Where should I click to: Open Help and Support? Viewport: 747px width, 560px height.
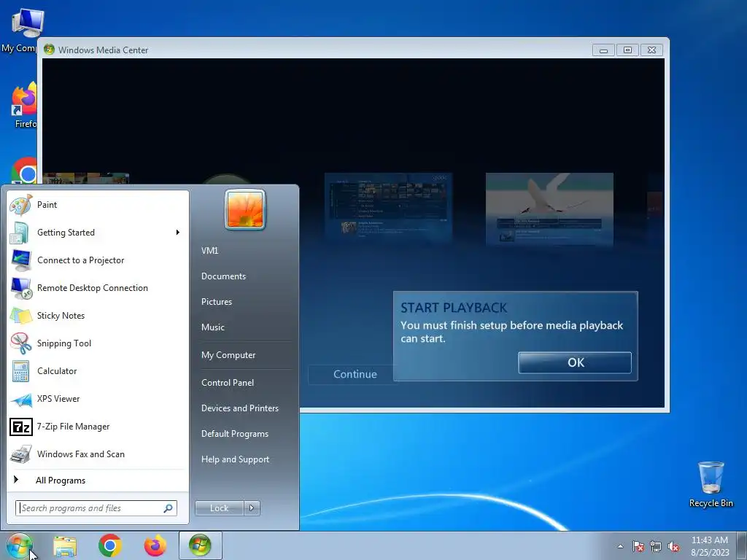245,459
